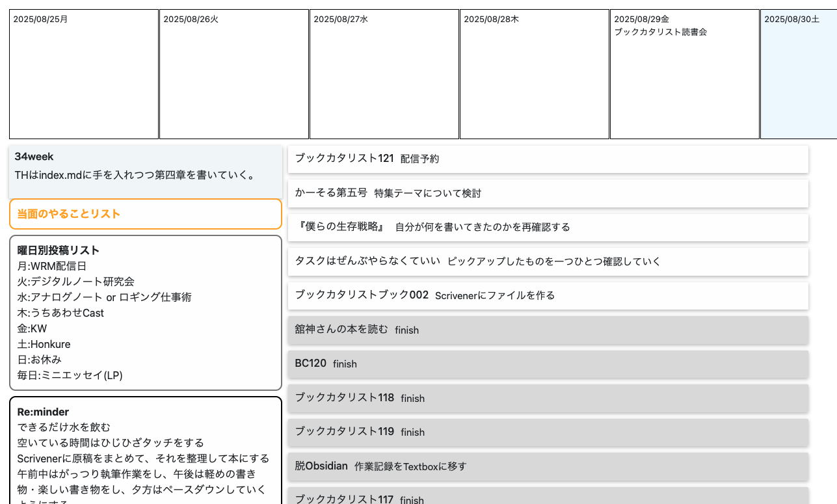The height and width of the screenshot is (504, 837).
Task: Select the finished 舘神さんの本を読む card
Action: coord(548,330)
